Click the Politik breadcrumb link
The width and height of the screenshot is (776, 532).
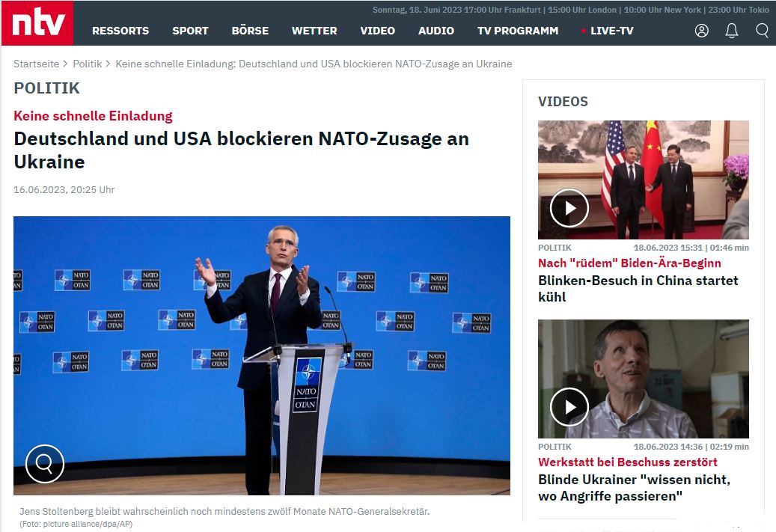pos(87,64)
